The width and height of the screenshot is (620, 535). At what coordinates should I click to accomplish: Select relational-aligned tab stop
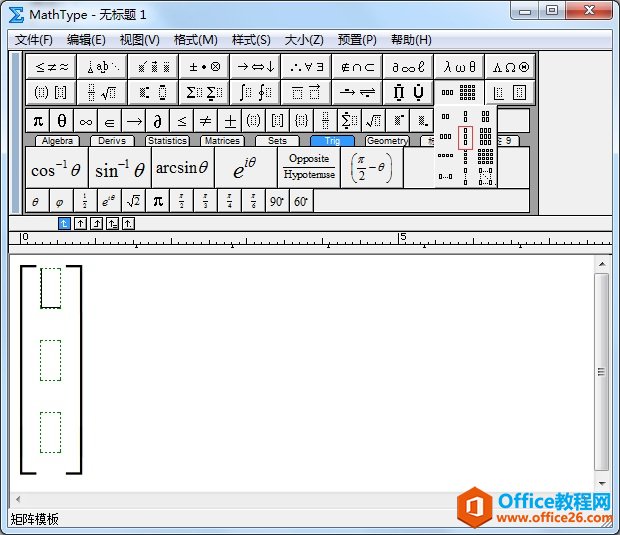tap(112, 224)
